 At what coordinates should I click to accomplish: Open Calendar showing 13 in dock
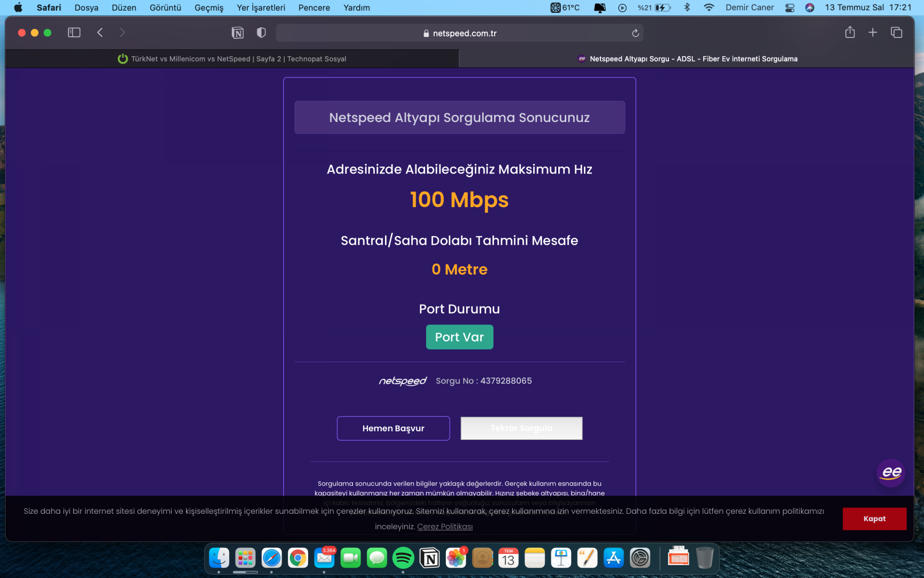tap(509, 558)
